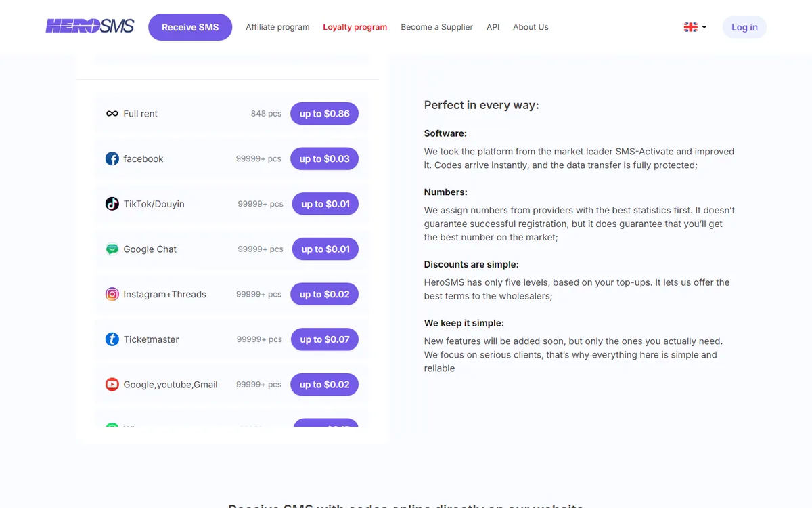Open the UK flag language selector

[x=691, y=27]
